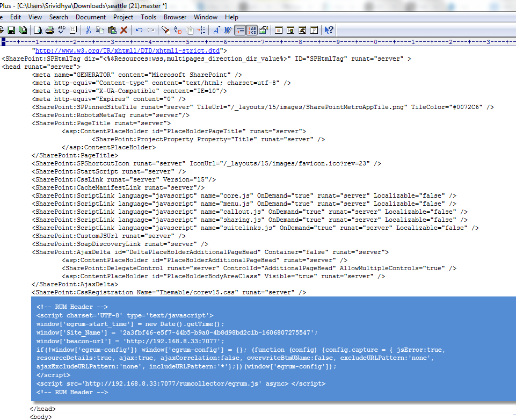
Task: Open the Help menu
Action: click(231, 17)
